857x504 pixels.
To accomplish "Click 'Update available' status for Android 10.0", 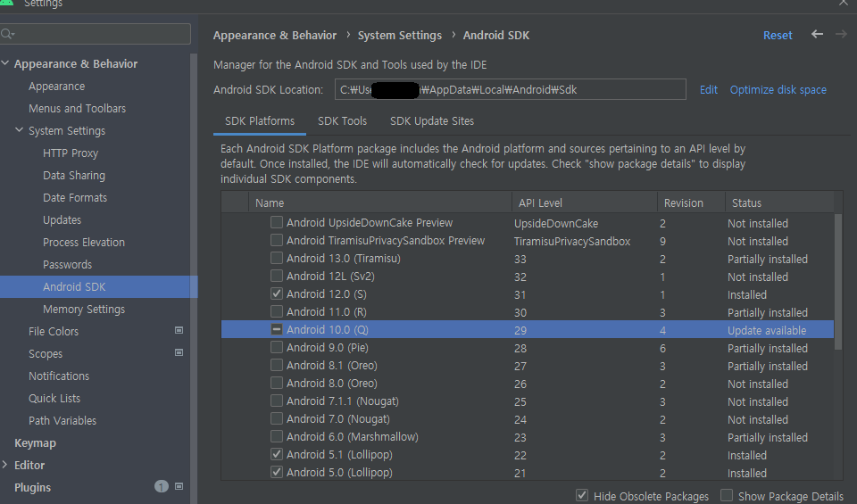I will point(767,330).
